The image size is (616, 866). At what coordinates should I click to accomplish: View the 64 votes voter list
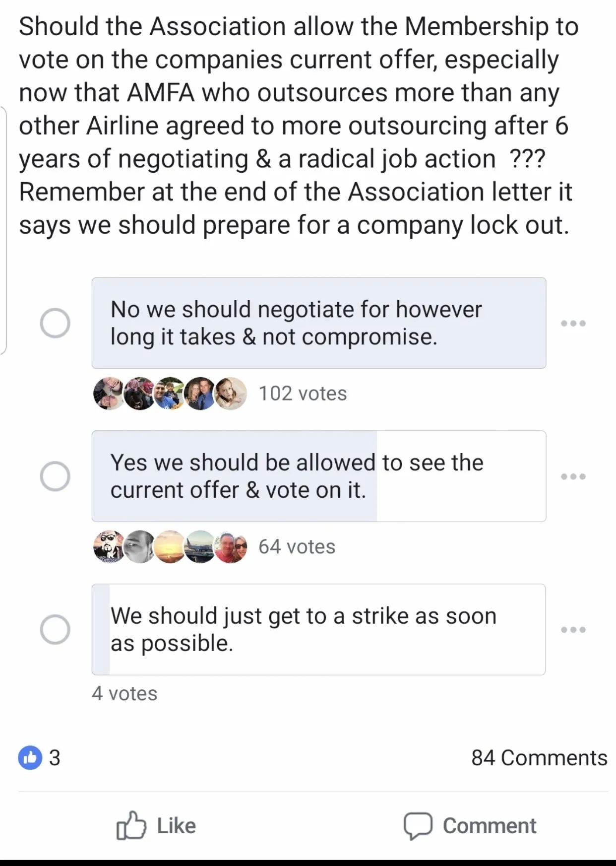pyautogui.click(x=297, y=547)
